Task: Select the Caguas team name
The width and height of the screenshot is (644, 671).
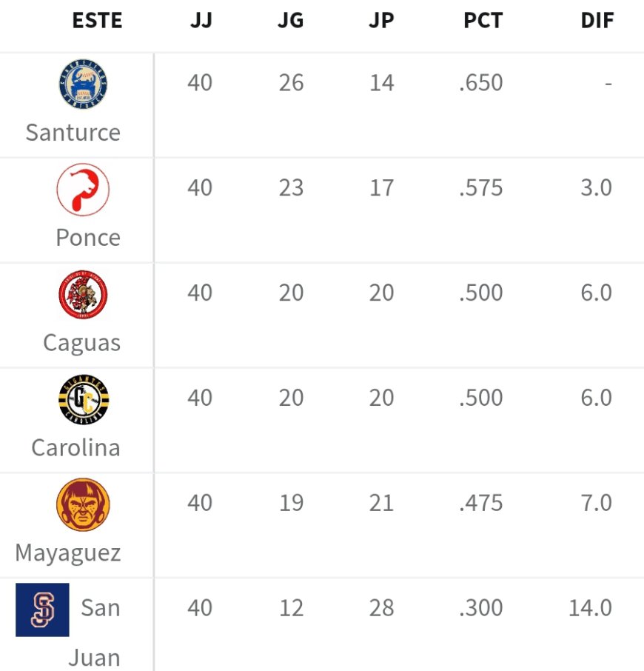Action: 81,343
